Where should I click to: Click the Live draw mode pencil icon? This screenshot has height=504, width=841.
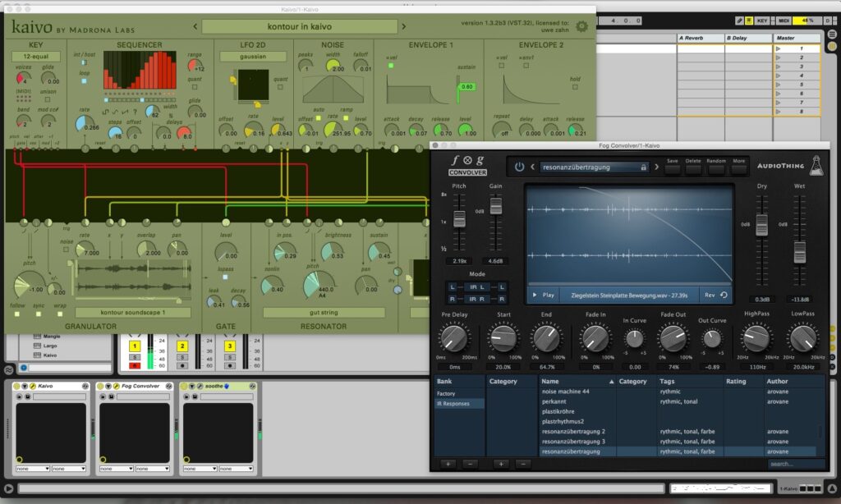pyautogui.click(x=740, y=21)
